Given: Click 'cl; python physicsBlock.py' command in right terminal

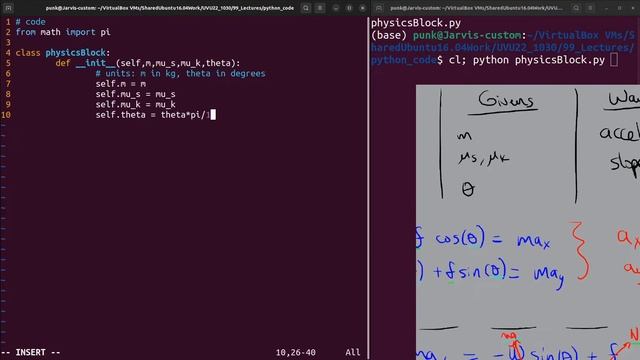Looking at the screenshot, I should pyautogui.click(x=527, y=60).
